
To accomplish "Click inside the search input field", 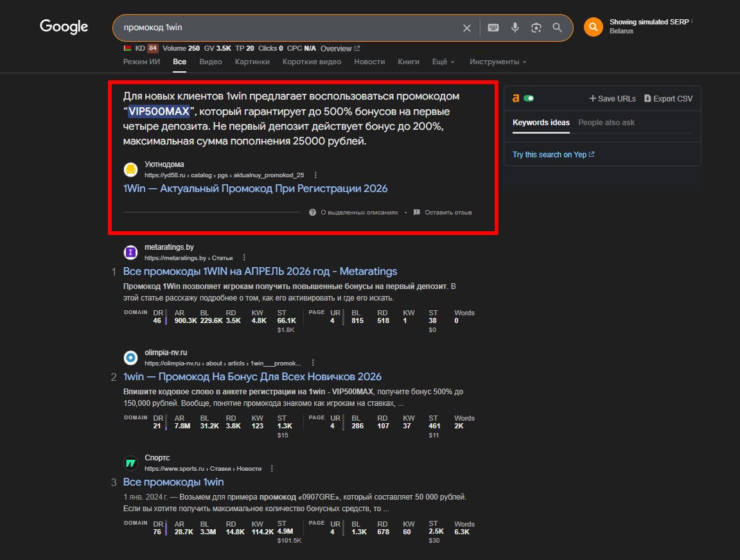I will [x=289, y=28].
